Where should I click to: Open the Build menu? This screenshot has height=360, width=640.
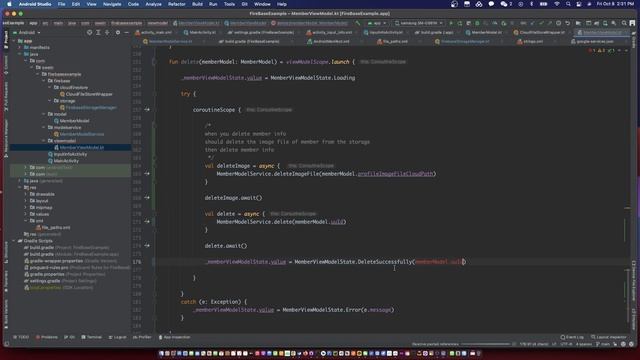[198, 4]
